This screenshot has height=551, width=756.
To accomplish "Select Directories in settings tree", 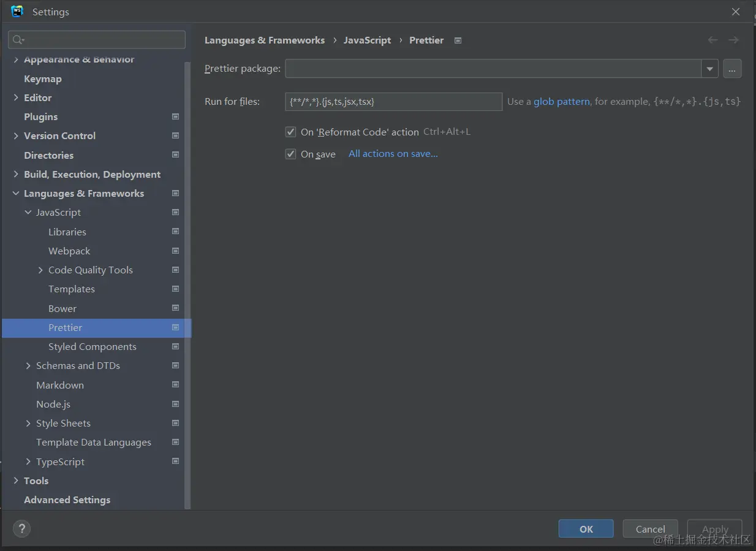I will tap(48, 155).
